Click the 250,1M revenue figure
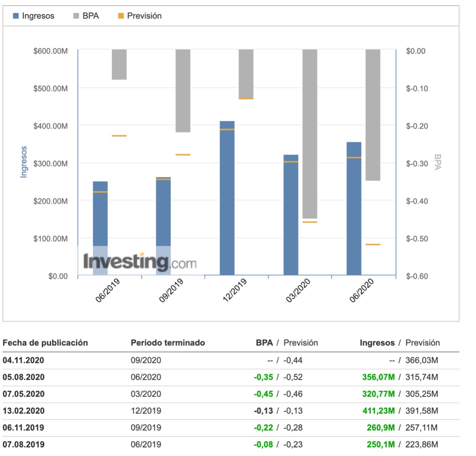This screenshot has height=456, width=476. click(x=382, y=444)
